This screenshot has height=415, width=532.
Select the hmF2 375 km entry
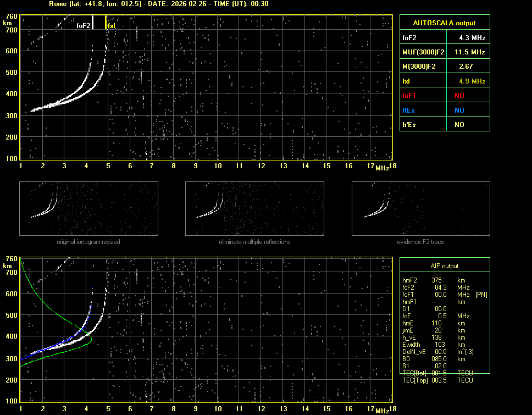pos(437,280)
